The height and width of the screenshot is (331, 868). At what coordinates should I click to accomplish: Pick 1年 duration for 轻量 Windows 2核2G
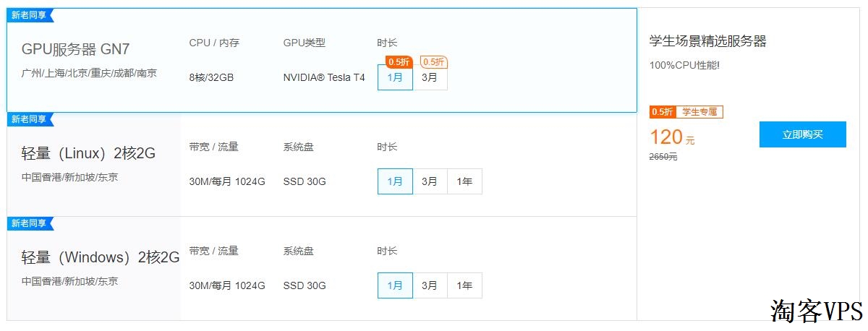click(464, 285)
